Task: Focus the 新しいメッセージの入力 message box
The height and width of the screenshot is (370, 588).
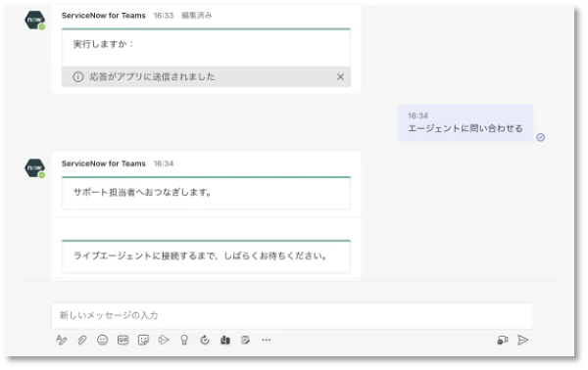Action: click(x=292, y=315)
